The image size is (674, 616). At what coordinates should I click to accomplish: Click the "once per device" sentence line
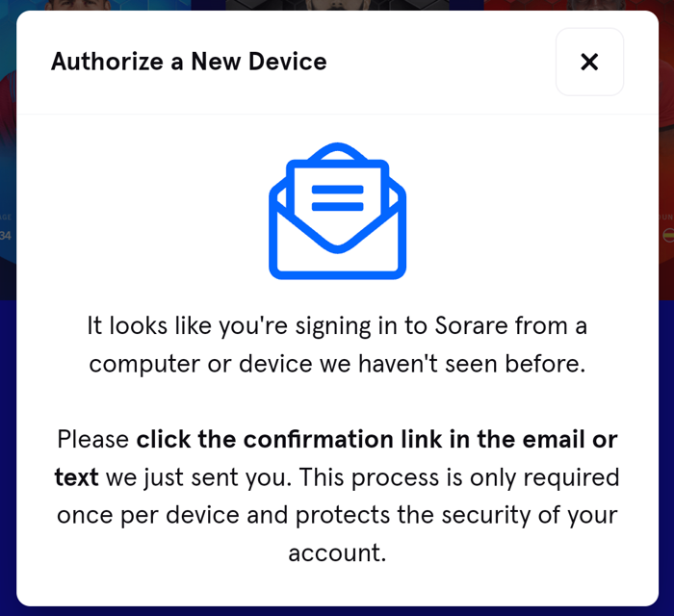337,515
